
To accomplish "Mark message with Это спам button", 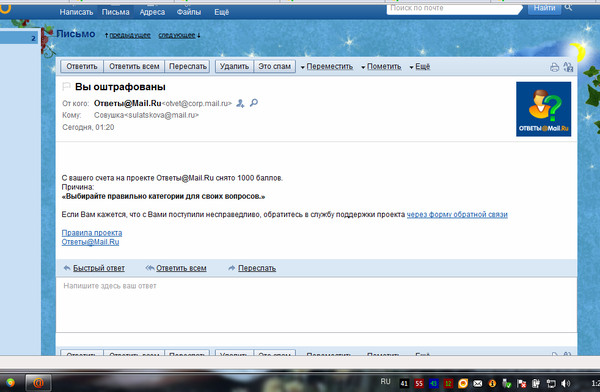I will 274,66.
